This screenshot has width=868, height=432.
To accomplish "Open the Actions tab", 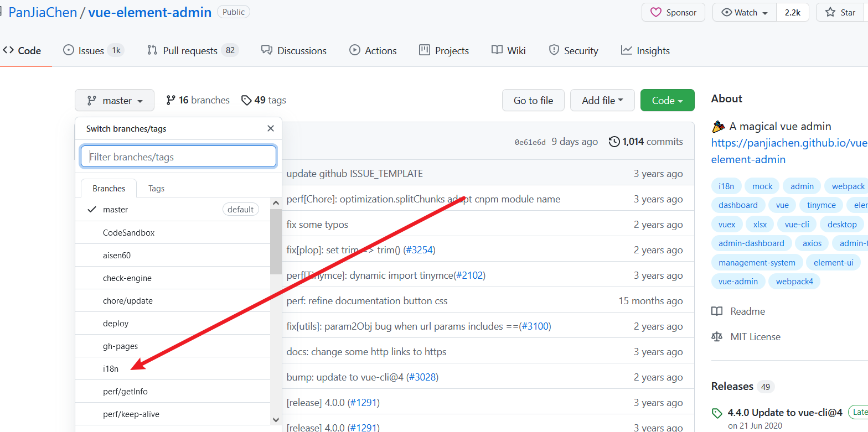I will [373, 50].
